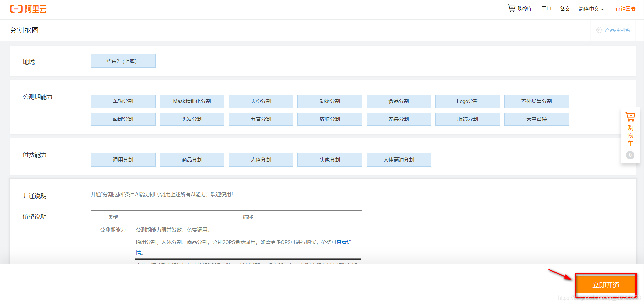Expand the 简体中文 language dropdown

pos(591,9)
